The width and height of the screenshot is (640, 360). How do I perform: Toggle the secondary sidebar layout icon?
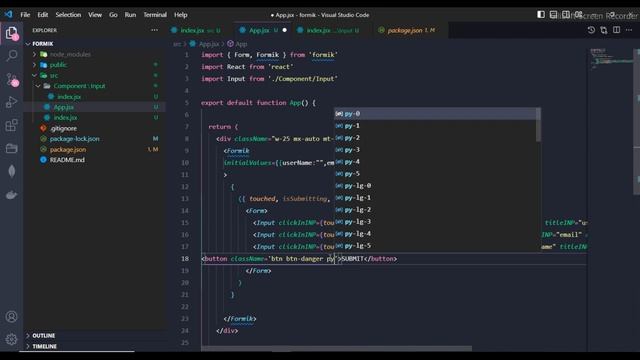(566, 15)
